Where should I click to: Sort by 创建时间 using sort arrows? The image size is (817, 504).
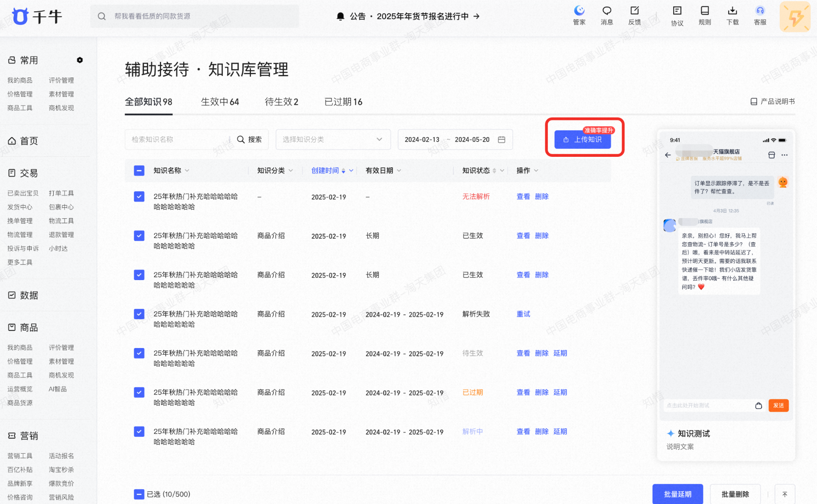(343, 171)
